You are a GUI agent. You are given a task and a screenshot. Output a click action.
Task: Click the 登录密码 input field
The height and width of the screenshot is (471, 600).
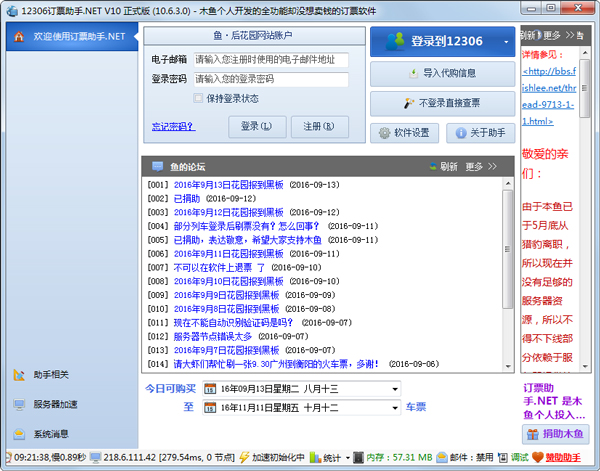click(271, 79)
